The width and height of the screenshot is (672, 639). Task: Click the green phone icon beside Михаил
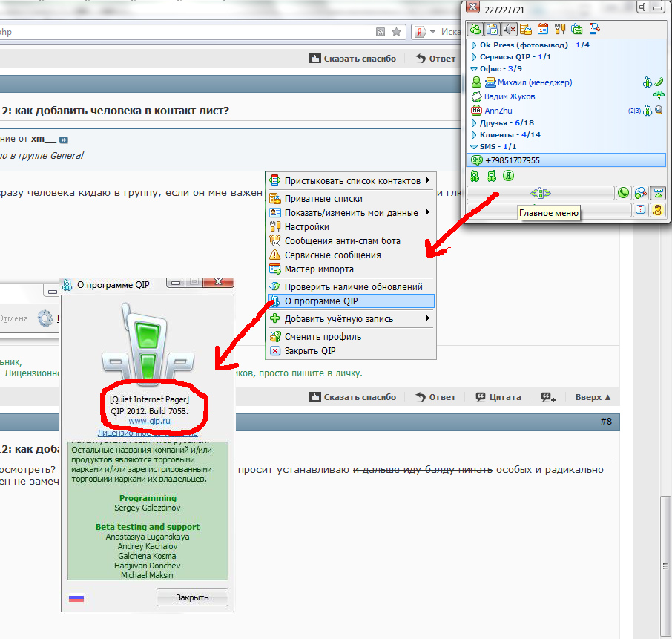tap(659, 82)
